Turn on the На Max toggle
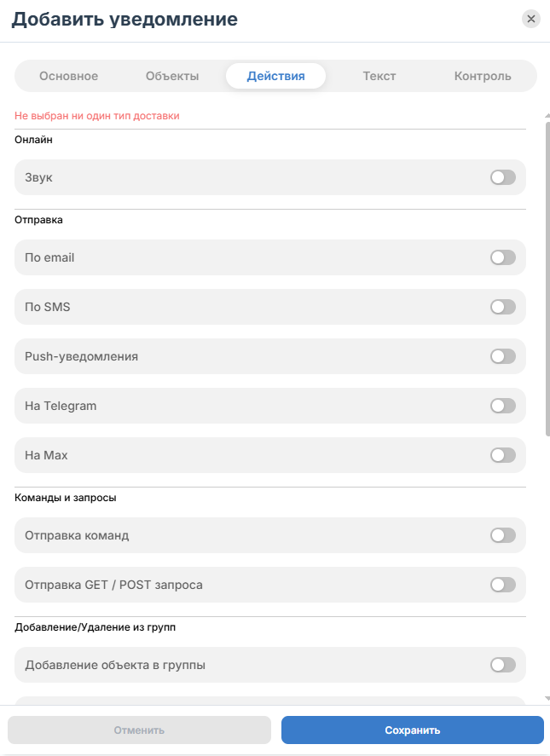550x756 pixels. 503,455
